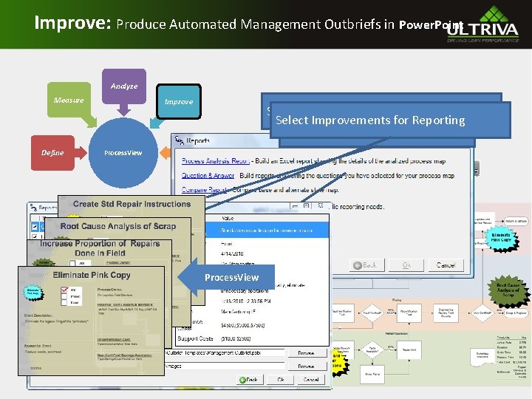Click the Ultriva logo

(483, 24)
